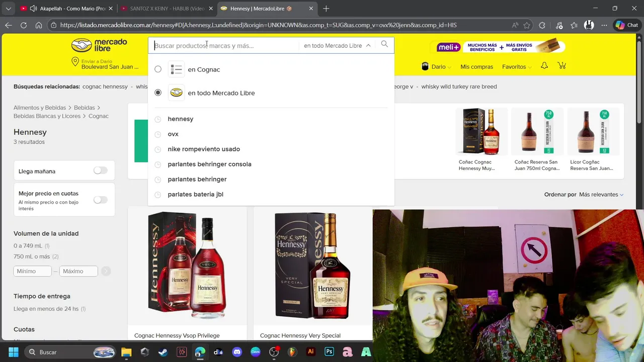Open new browser tab with plus
The width and height of the screenshot is (644, 362).
(x=326, y=9)
